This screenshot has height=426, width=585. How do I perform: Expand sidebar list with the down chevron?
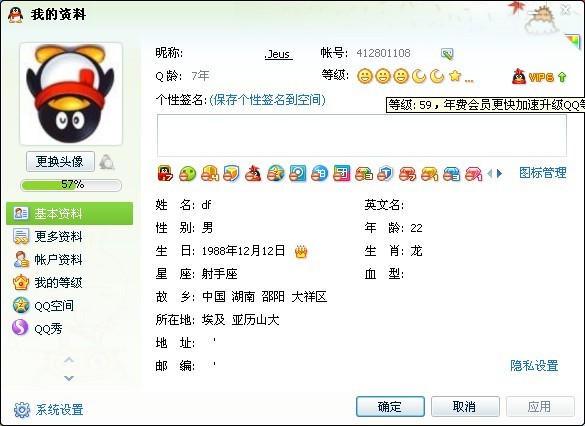[x=69, y=378]
